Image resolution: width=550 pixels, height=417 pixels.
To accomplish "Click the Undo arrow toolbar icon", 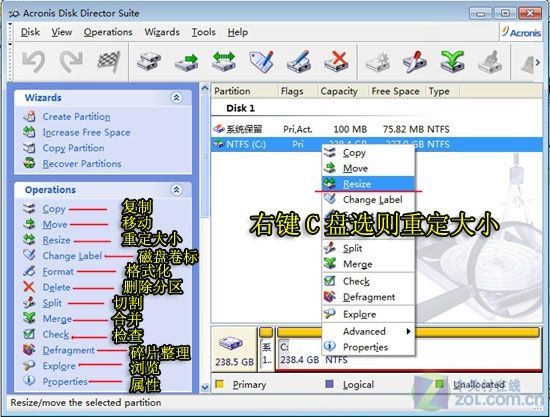I will click(x=33, y=62).
